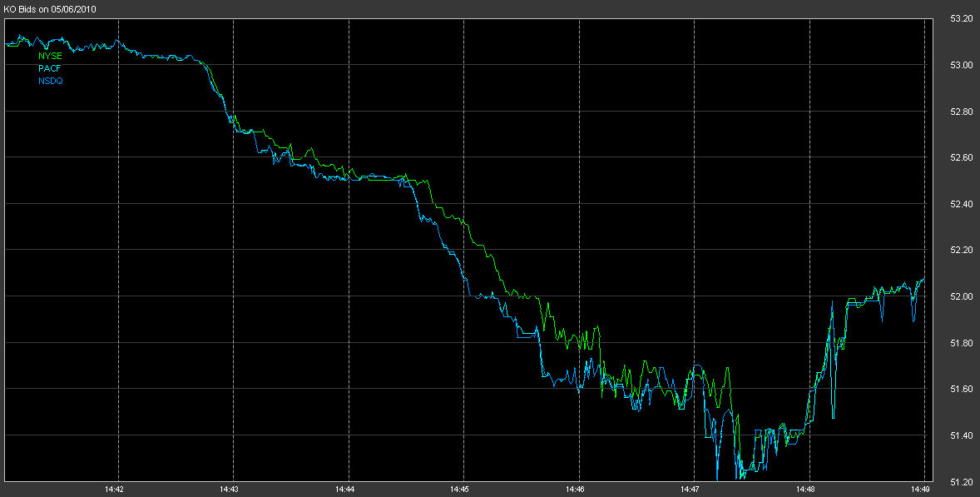Click the 52.40 price axis label
The height and width of the screenshot is (497, 980).
(x=961, y=205)
